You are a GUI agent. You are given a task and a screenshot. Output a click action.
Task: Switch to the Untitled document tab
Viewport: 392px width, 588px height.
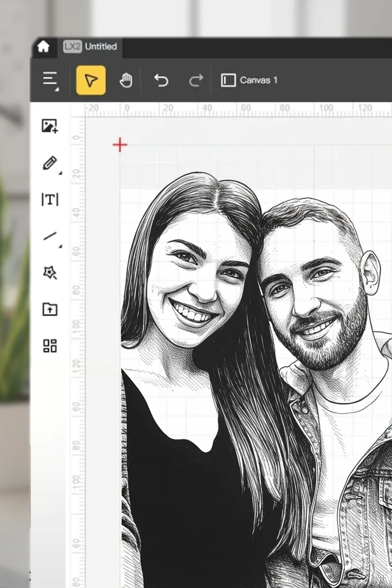[x=91, y=47]
